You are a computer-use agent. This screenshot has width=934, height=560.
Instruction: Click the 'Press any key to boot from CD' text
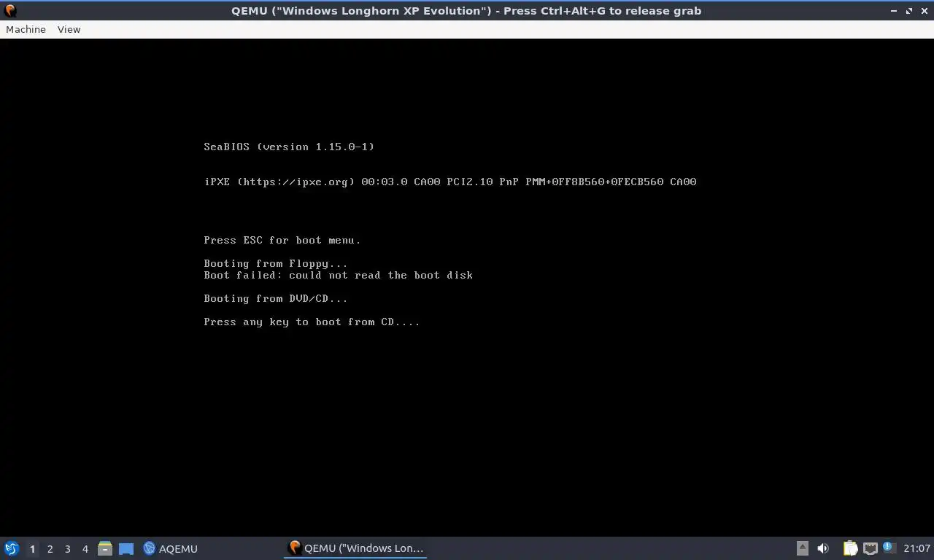coord(312,322)
